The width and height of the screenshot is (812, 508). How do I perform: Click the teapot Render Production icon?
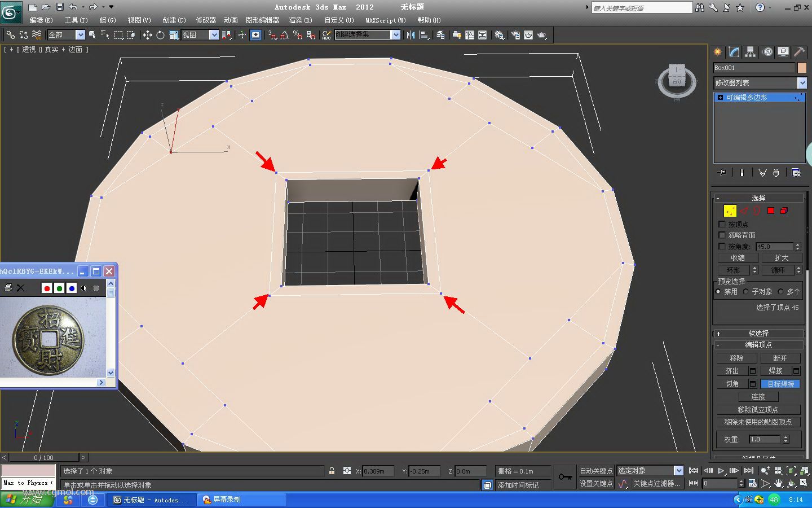click(x=542, y=35)
